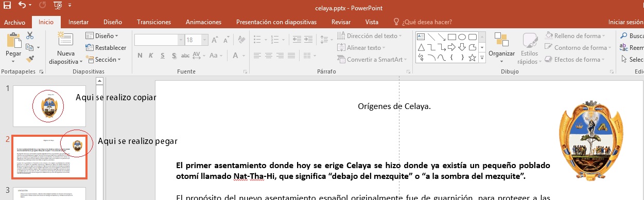Click the Cut scissors icon
This screenshot has height=200, width=644.
tap(30, 36)
